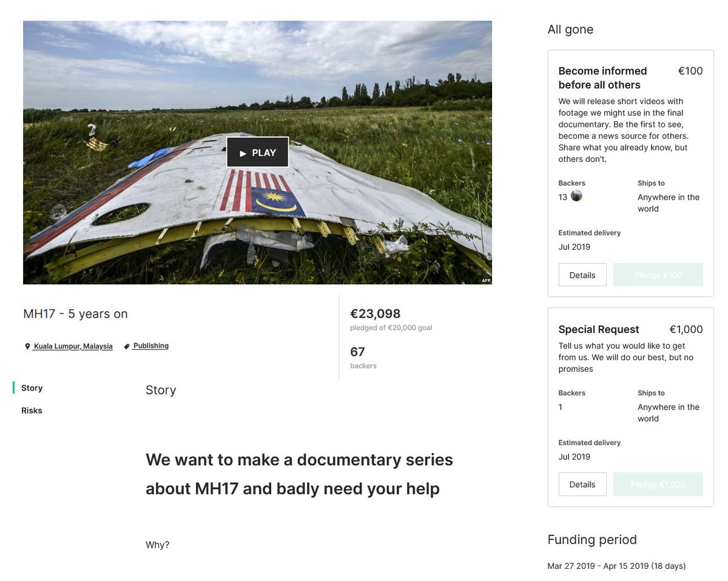Viewport: 728px width, 581px height.
Task: Click the Pledge €1,000 button
Action: [x=658, y=485]
